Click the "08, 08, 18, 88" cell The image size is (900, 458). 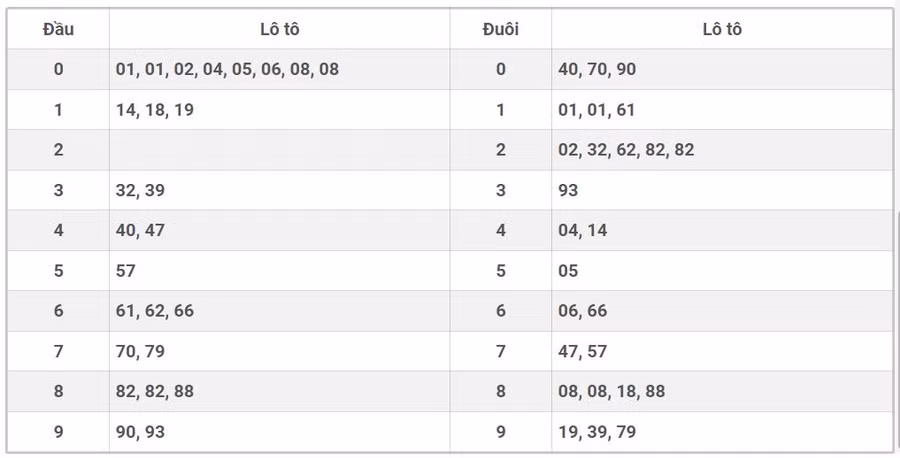tap(611, 391)
